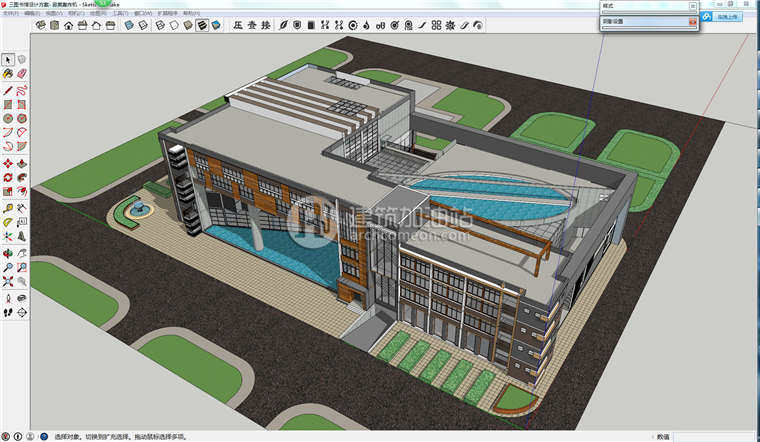The height and width of the screenshot is (442, 760).
Task: Pick the Section Plane tool
Action: [x=21, y=313]
